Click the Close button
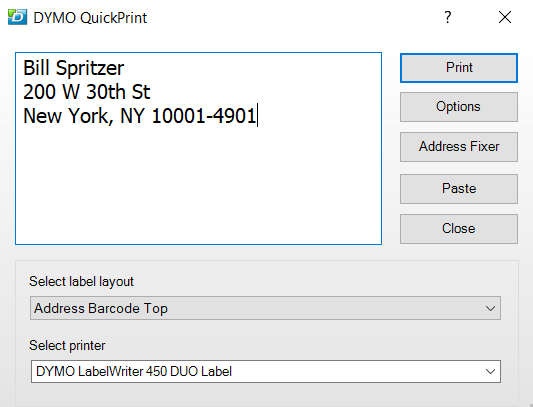533x407 pixels. (459, 229)
